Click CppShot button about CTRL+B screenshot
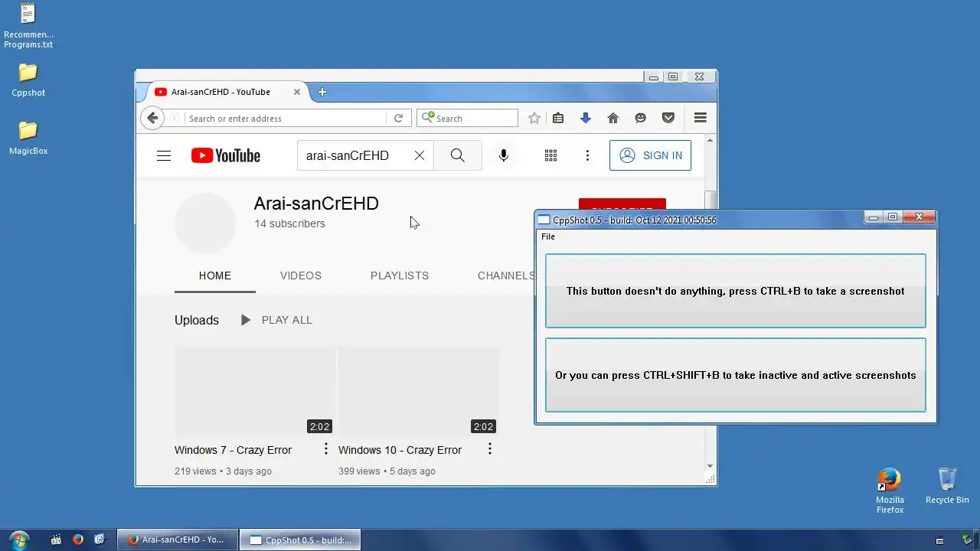The width and height of the screenshot is (980, 551). [736, 291]
